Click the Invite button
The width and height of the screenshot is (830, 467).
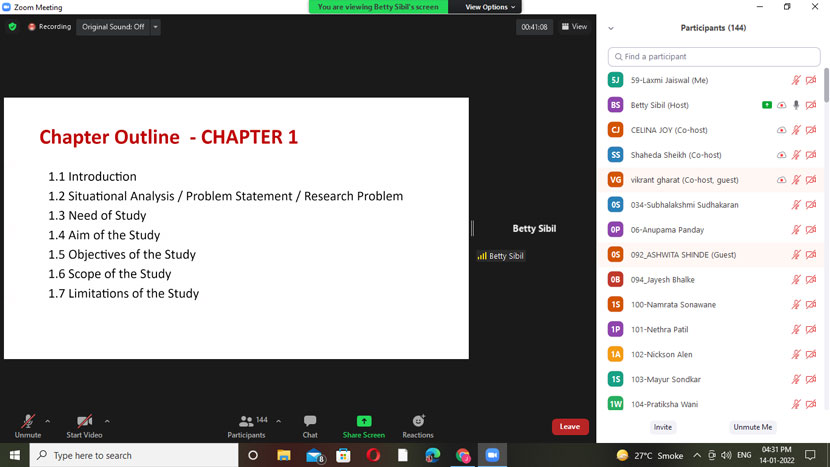[663, 427]
